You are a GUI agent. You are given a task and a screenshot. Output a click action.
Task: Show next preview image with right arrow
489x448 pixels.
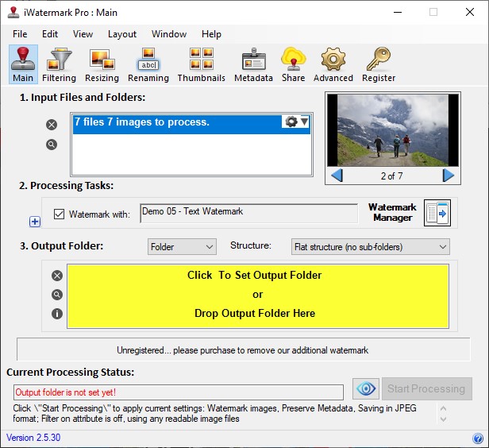449,176
